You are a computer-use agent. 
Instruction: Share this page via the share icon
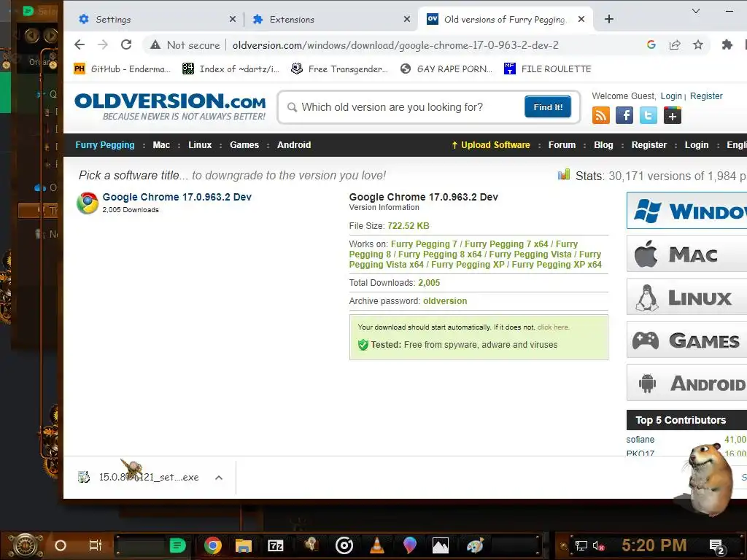(675, 44)
